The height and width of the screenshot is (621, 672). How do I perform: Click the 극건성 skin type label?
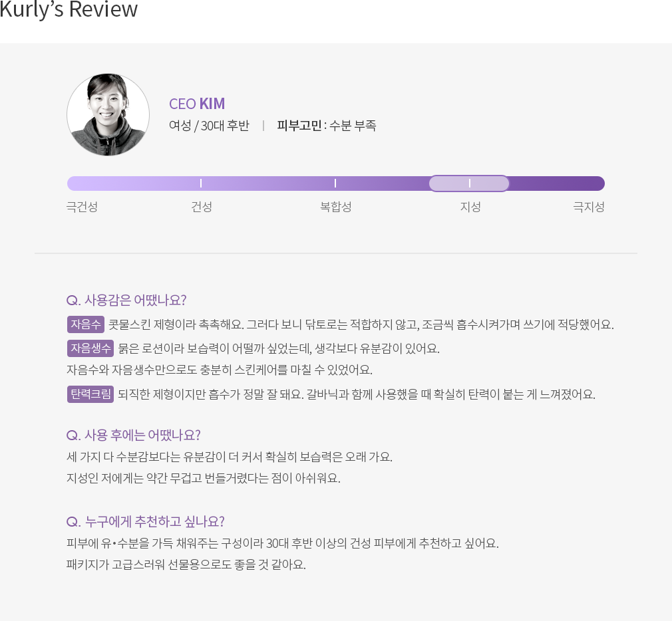tap(82, 207)
